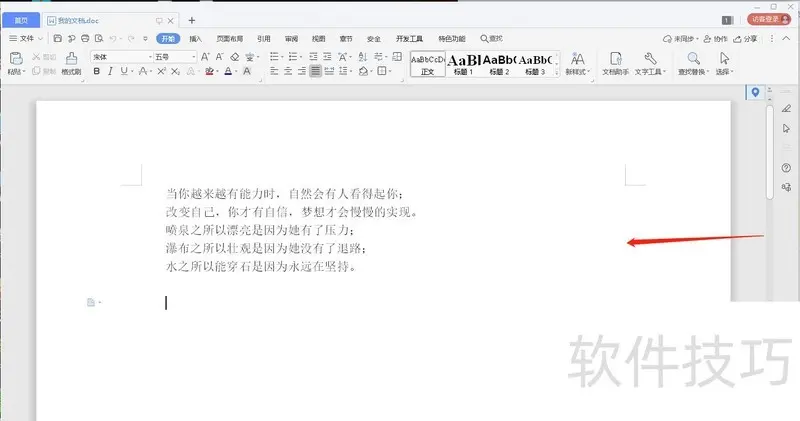Click the Align Left icon
The image size is (800, 421).
pyautogui.click(x=274, y=71)
